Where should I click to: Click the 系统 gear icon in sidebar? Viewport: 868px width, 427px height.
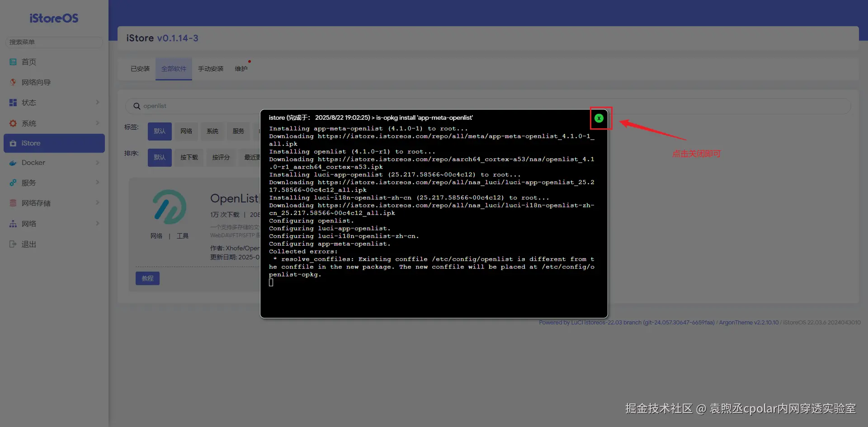(x=13, y=123)
